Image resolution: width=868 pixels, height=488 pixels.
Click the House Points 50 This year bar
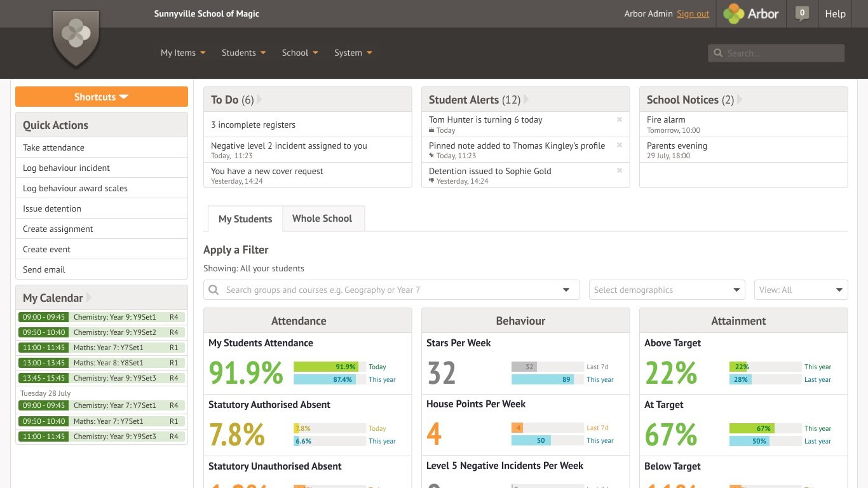pyautogui.click(x=531, y=440)
